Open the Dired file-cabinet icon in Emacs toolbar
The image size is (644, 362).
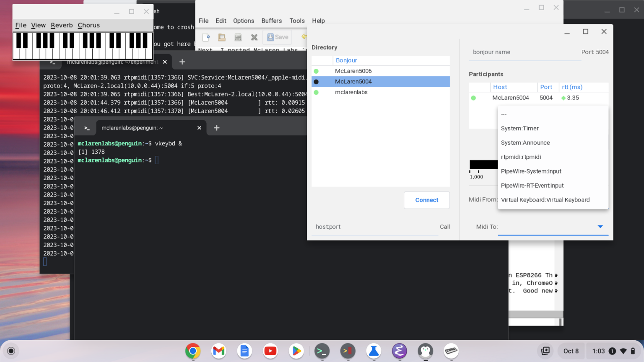point(238,37)
